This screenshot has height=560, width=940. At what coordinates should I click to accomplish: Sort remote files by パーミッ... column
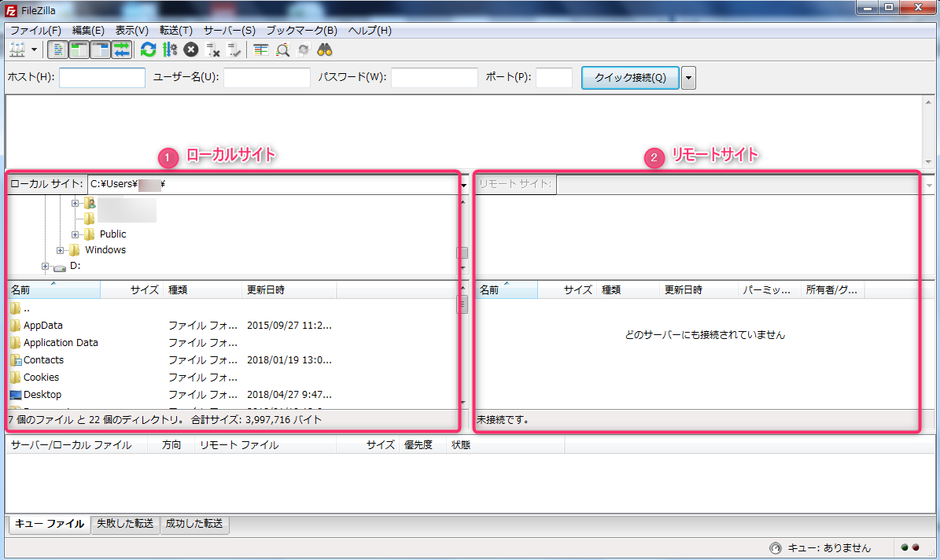tap(769, 289)
